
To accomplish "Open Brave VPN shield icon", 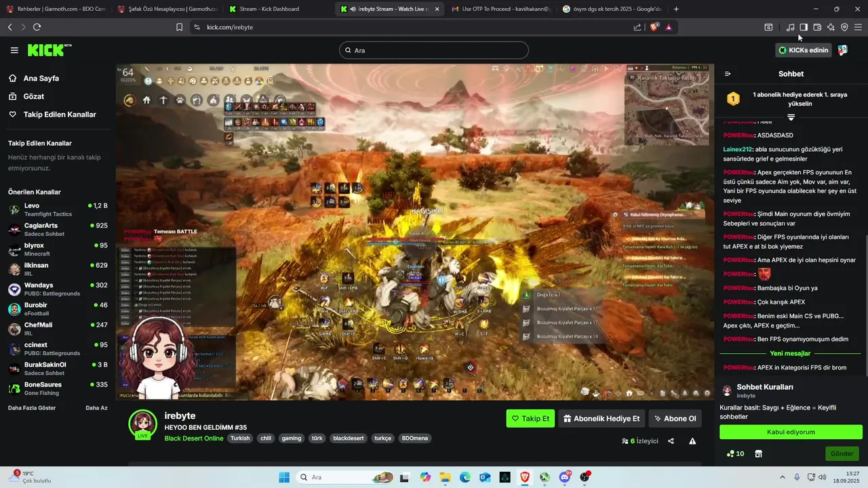I will 844,27.
